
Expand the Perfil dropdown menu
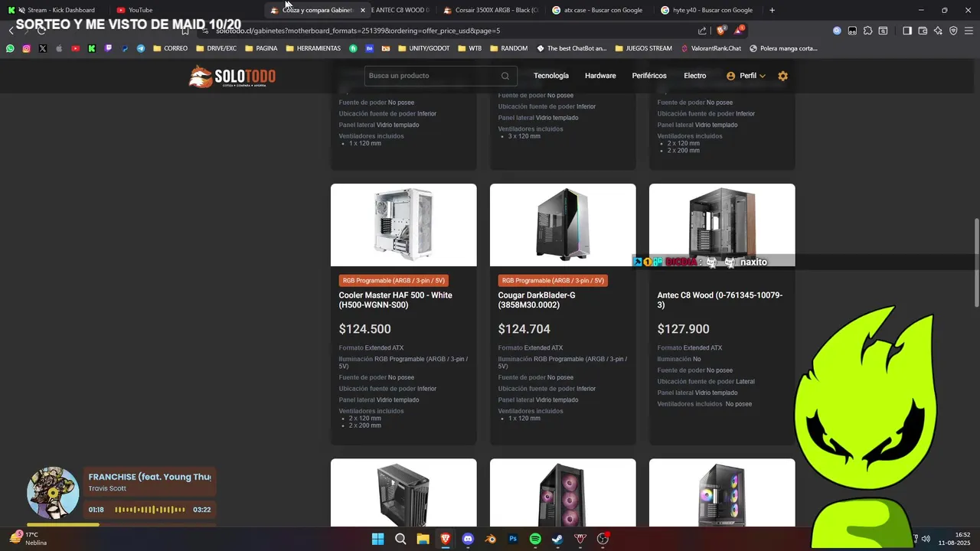click(x=746, y=76)
